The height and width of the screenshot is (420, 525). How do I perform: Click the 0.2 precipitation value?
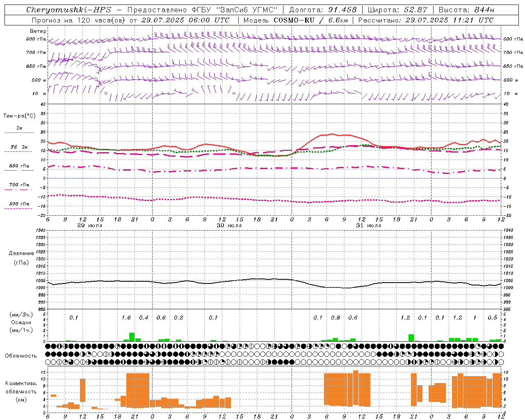178,318
